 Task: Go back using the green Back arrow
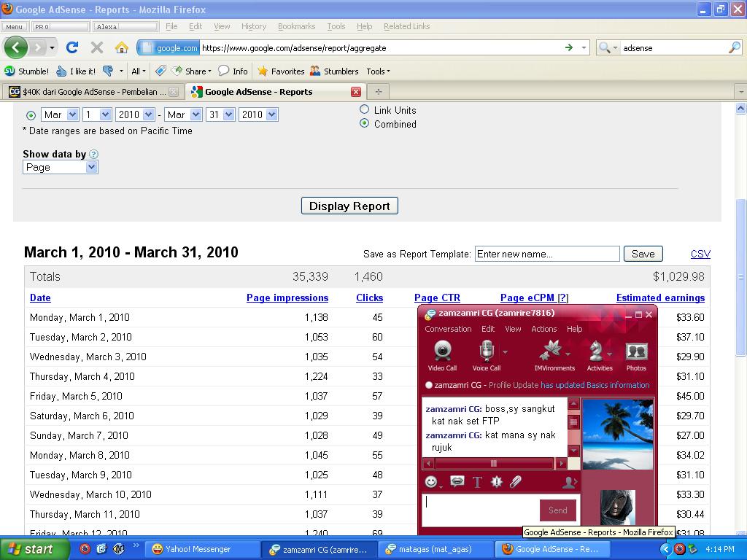[x=16, y=47]
